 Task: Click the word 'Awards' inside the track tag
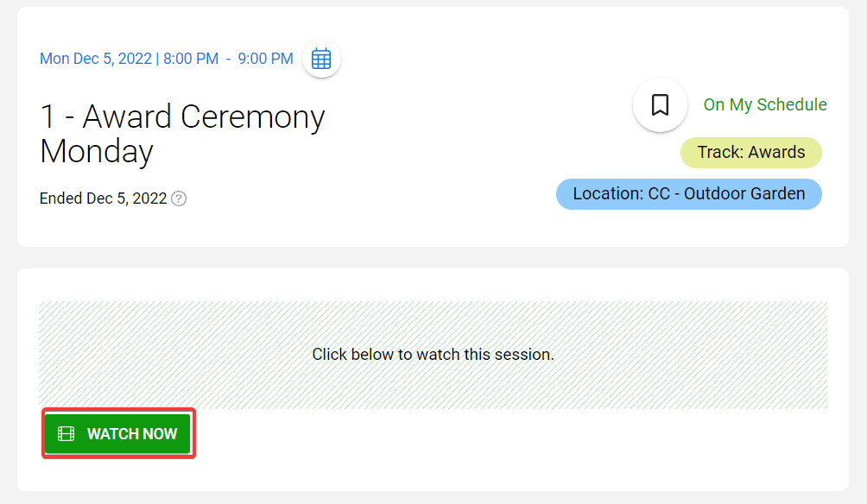[777, 152]
